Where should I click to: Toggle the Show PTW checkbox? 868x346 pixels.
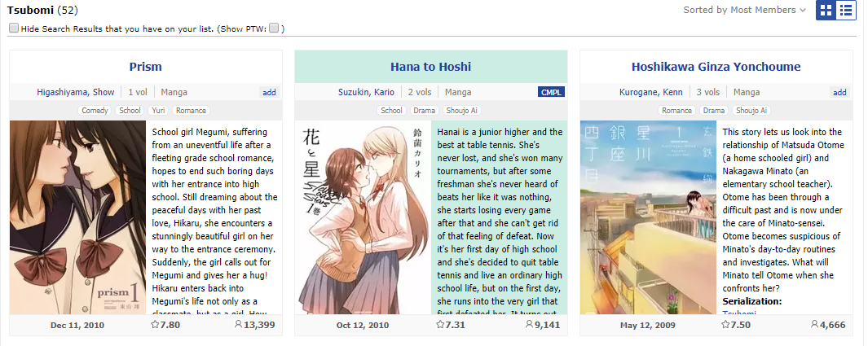coord(274,28)
